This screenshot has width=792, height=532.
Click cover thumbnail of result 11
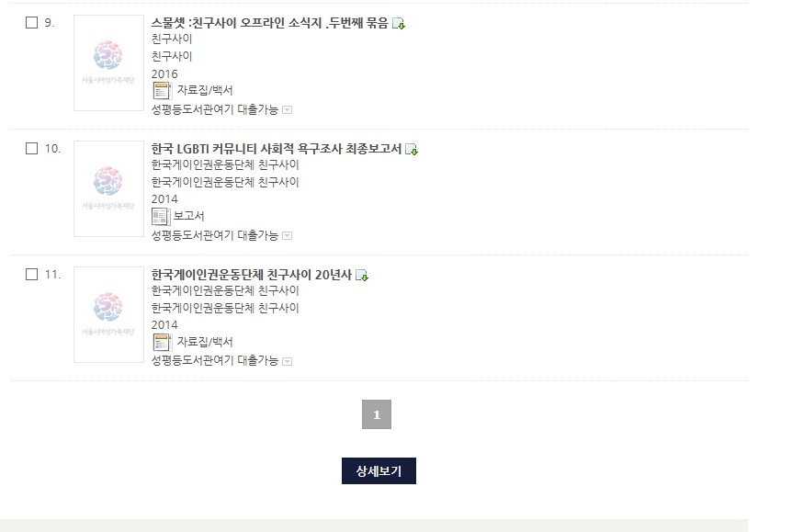108,314
